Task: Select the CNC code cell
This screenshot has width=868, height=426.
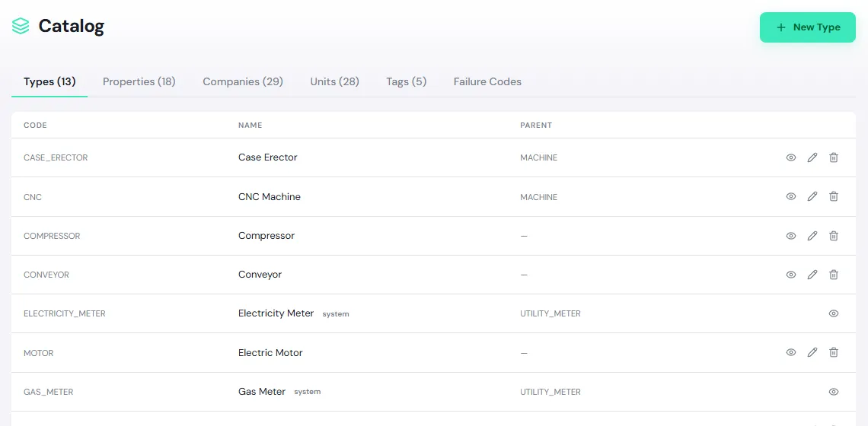Action: (x=33, y=197)
